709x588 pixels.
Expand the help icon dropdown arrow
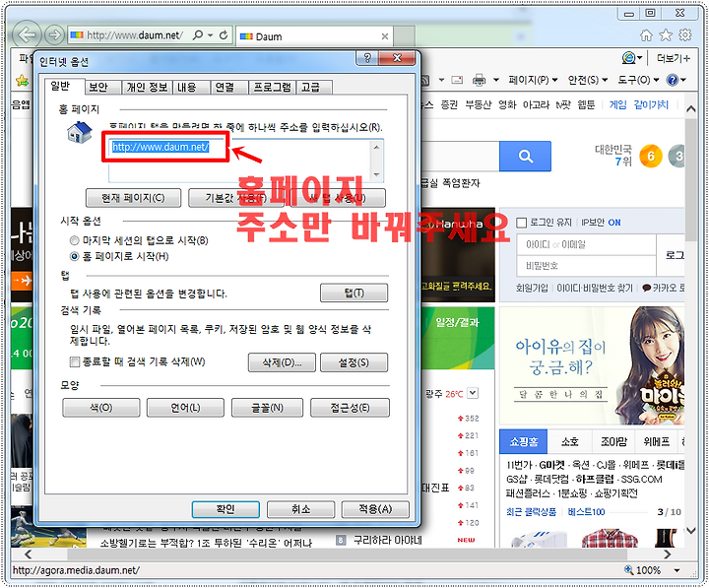[x=683, y=80]
